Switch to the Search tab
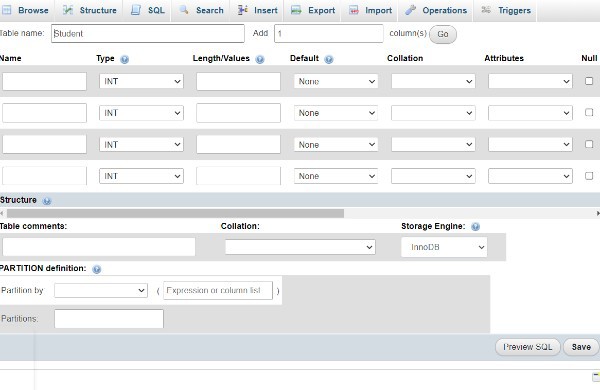Viewport: 600px width, 390px height. pos(201,10)
